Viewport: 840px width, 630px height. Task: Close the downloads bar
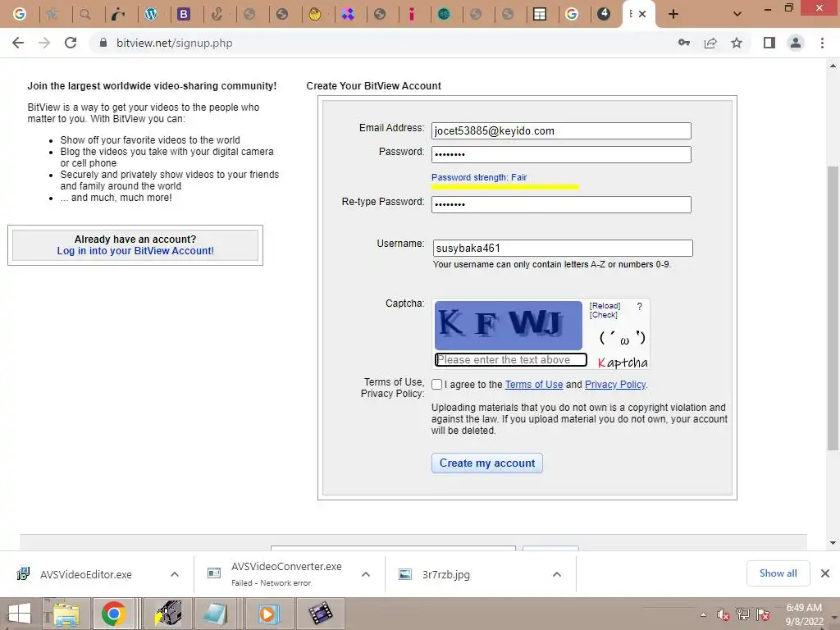coord(825,573)
